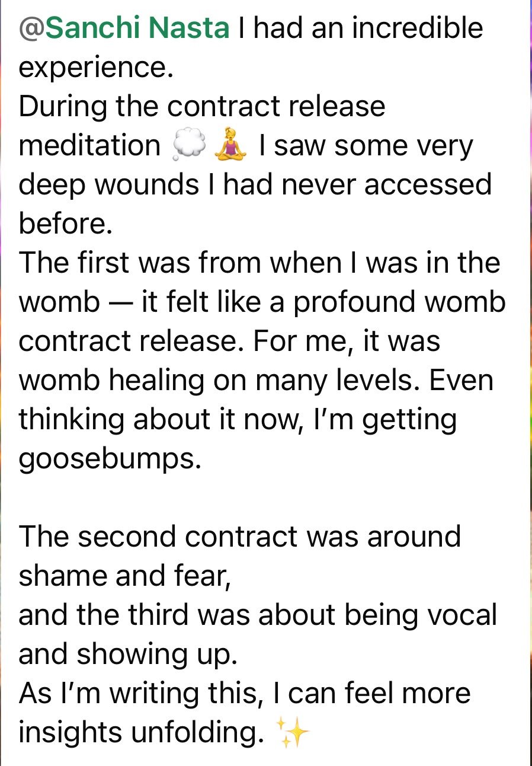Click 'deep wounds I had never accessed'
532x766 pixels.
(x=255, y=185)
